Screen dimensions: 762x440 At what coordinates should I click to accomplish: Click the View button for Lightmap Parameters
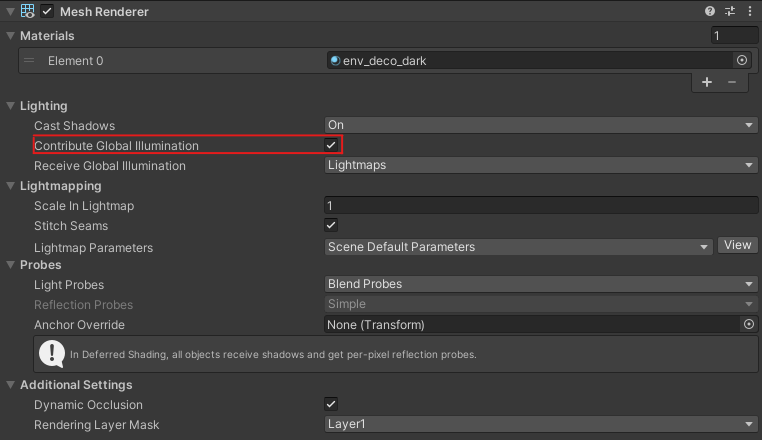(x=737, y=245)
